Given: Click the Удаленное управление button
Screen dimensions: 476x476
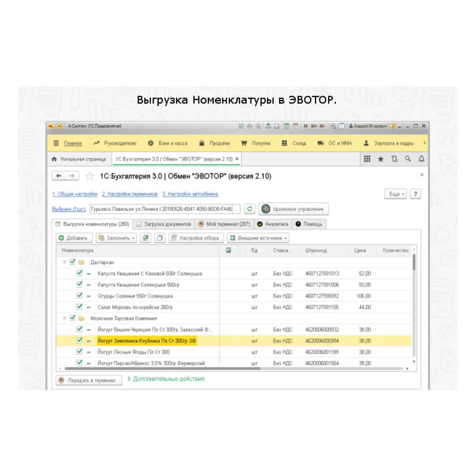Looking at the screenshot, I should point(294,209).
